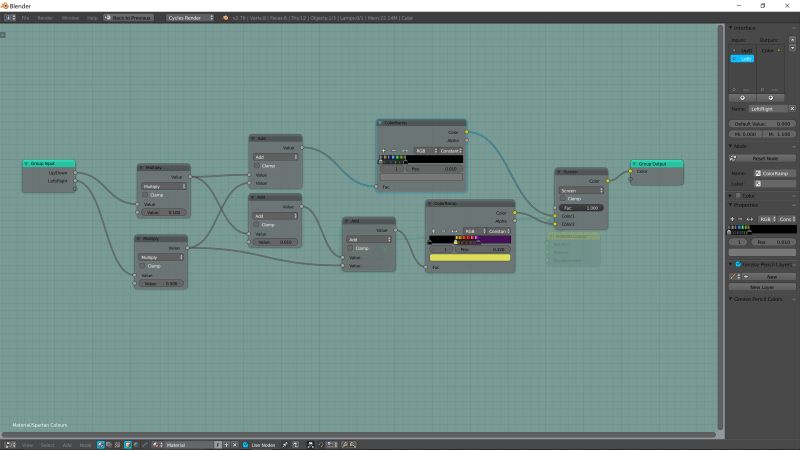Click the Blender logo icon in info header
This screenshot has height=450, width=800.
[x=225, y=18]
